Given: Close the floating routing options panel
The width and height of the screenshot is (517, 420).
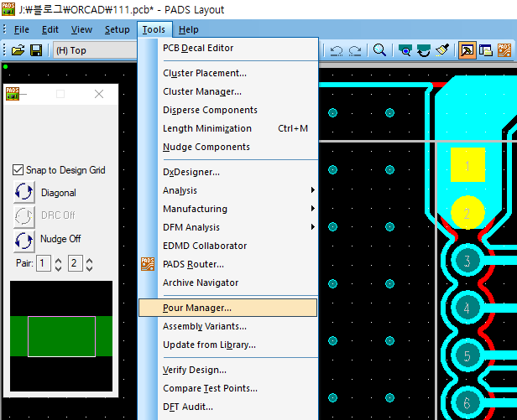Looking at the screenshot, I should (99, 94).
